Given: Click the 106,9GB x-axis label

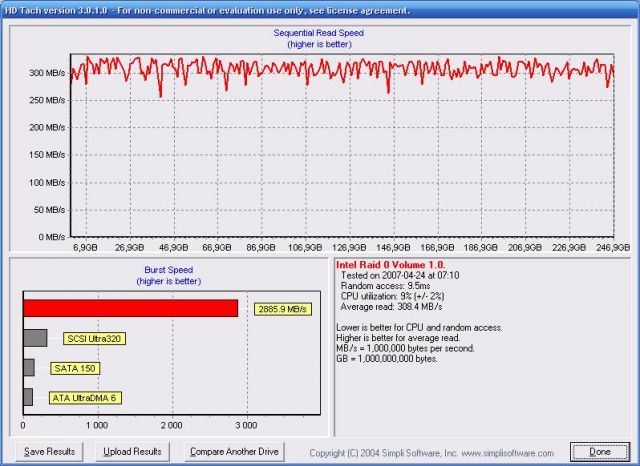Looking at the screenshot, I should [x=305, y=247].
